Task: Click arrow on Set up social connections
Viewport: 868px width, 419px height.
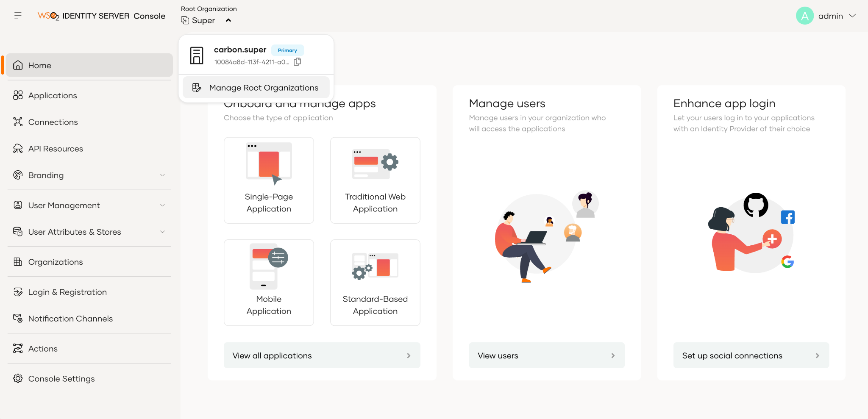Action: point(817,355)
